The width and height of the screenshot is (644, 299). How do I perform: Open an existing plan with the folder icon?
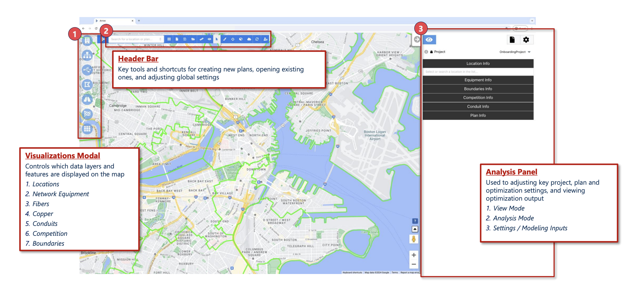point(193,39)
